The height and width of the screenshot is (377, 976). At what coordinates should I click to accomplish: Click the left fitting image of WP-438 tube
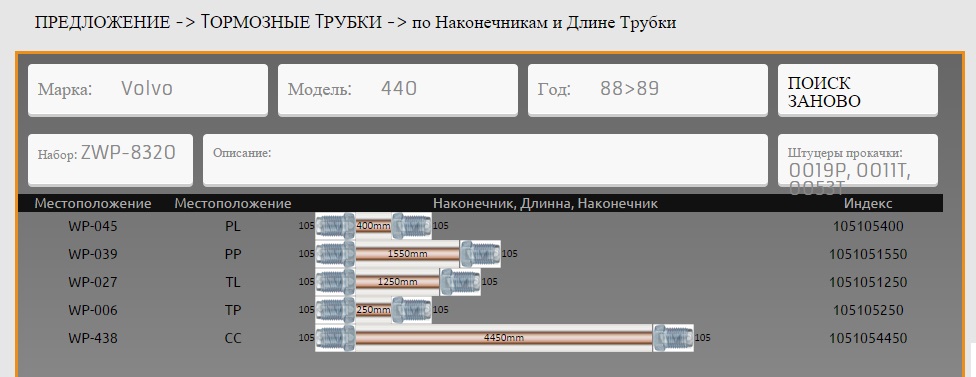coord(335,338)
